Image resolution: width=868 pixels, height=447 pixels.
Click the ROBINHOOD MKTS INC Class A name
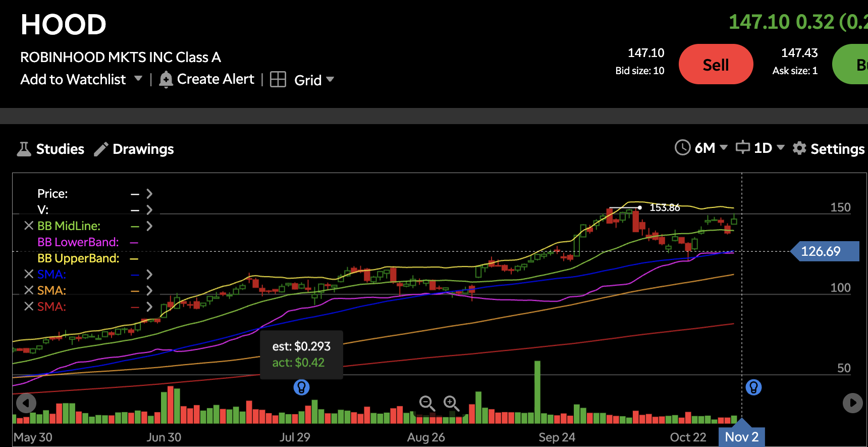121,58
